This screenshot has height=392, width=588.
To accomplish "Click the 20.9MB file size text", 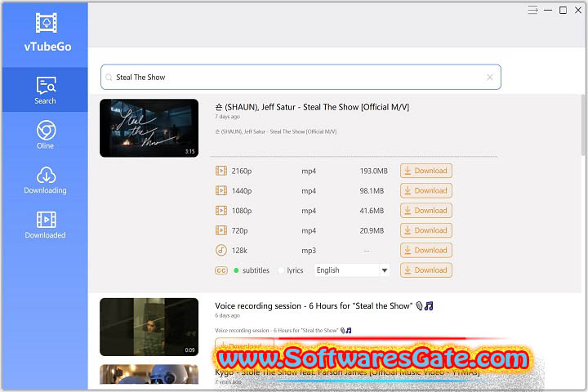I will [x=372, y=230].
